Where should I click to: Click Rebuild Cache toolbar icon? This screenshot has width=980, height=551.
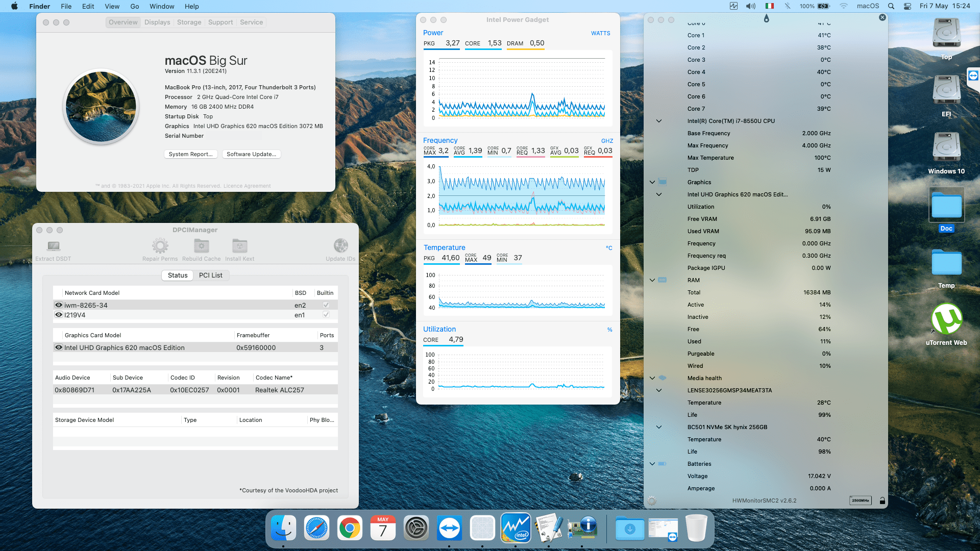202,246
